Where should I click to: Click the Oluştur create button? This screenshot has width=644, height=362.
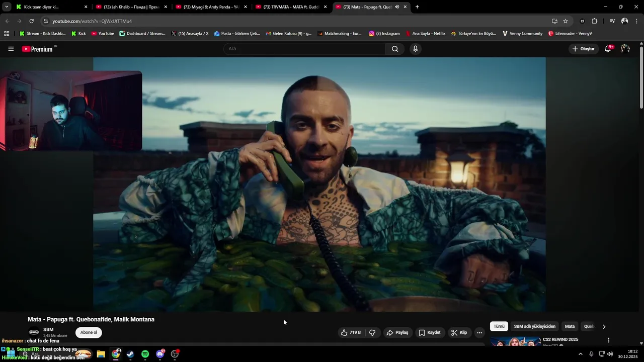[x=583, y=49]
